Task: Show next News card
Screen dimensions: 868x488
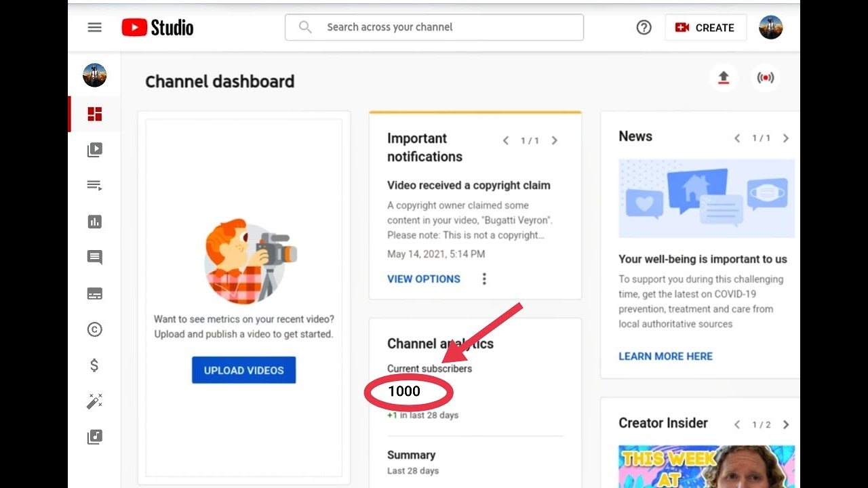Action: click(x=786, y=138)
